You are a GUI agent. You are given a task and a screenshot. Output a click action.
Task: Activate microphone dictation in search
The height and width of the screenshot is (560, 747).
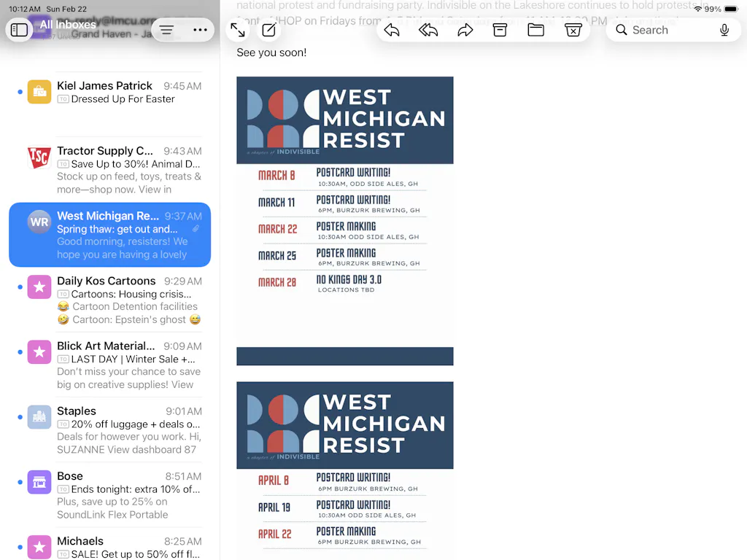[724, 30]
